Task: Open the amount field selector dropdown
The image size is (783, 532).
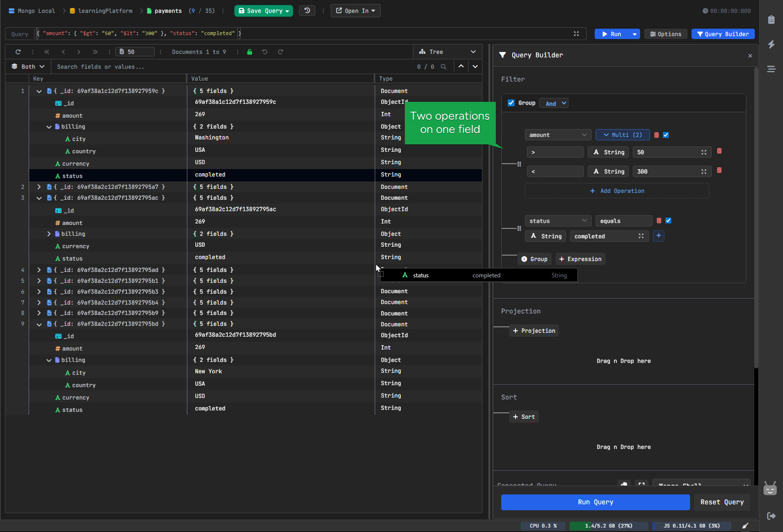Action: (x=558, y=135)
